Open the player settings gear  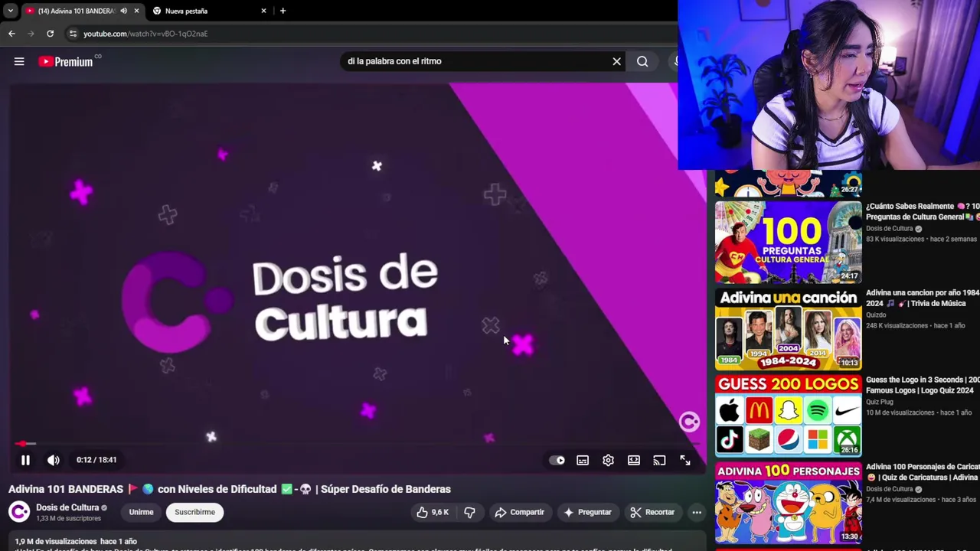608,460
